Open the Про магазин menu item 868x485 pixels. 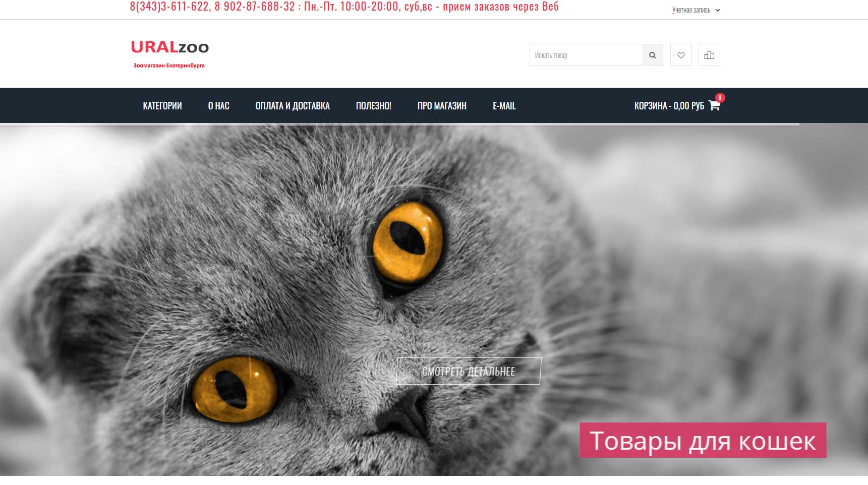coord(442,106)
